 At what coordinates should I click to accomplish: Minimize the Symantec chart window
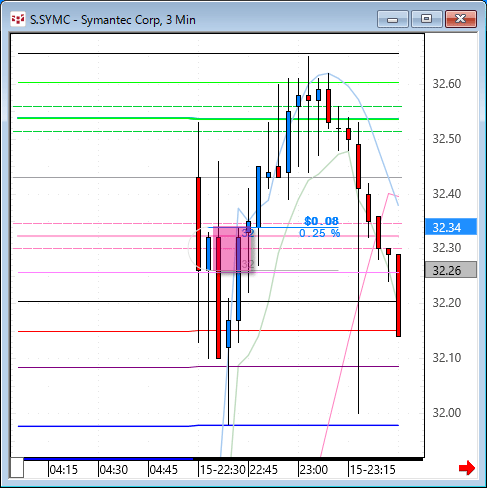click(x=393, y=19)
